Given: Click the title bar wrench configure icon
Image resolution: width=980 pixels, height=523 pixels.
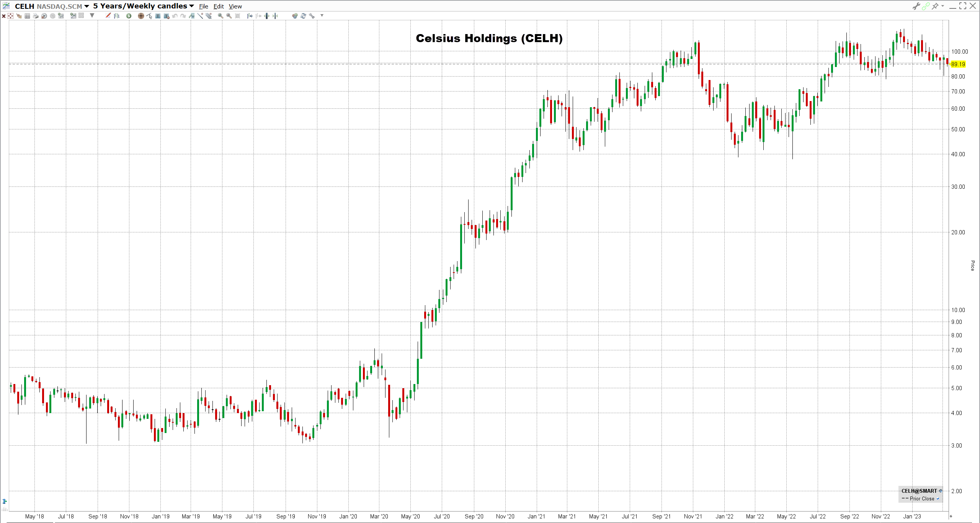Looking at the screenshot, I should point(916,6).
